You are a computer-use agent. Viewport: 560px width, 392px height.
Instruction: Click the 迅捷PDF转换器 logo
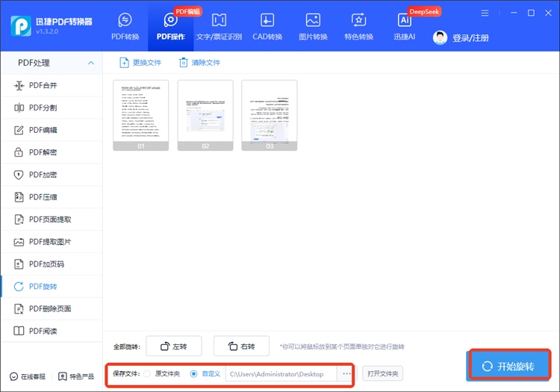[21, 25]
